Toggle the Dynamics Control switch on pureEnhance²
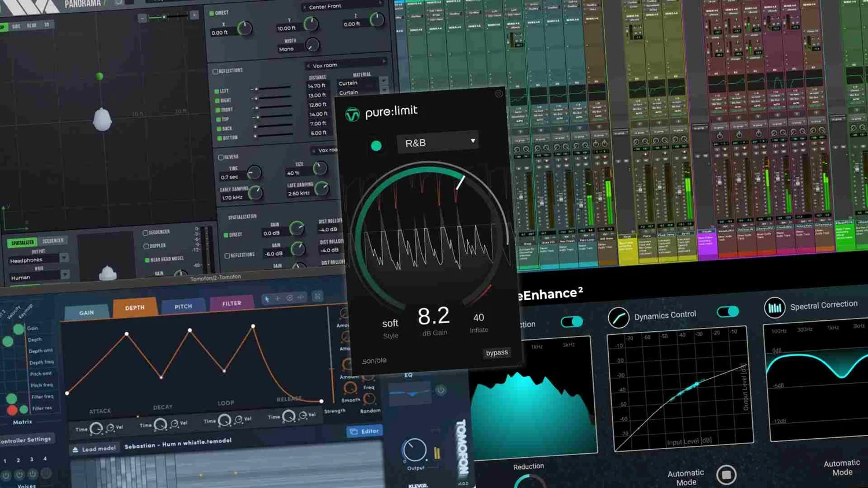 727,312
